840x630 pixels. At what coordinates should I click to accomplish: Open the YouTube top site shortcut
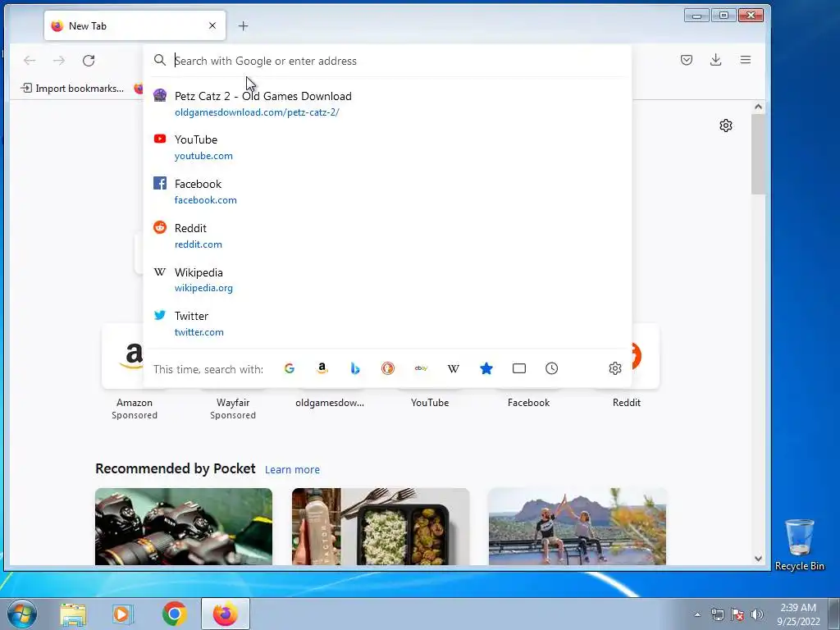tap(430, 403)
